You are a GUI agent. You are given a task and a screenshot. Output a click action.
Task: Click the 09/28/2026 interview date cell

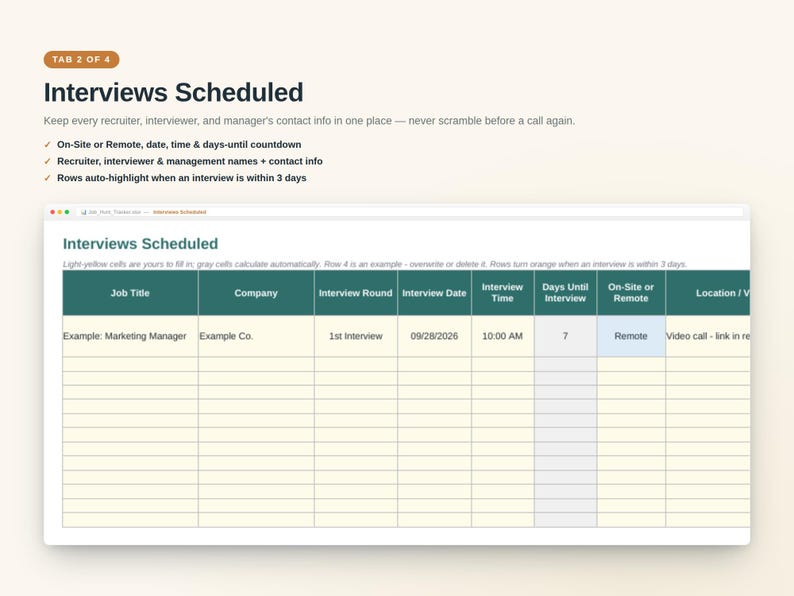click(x=434, y=336)
